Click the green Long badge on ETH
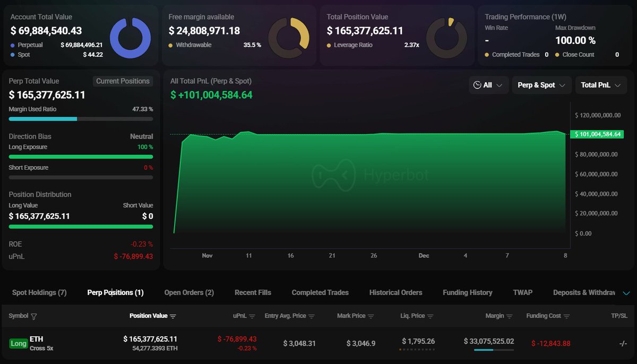Screen dimensions: 637x364 coord(19,343)
